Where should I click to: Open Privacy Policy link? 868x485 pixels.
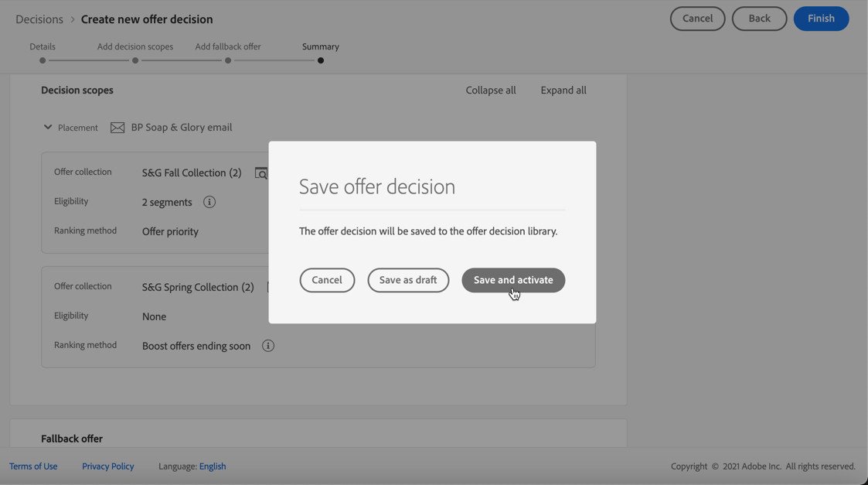coord(108,466)
